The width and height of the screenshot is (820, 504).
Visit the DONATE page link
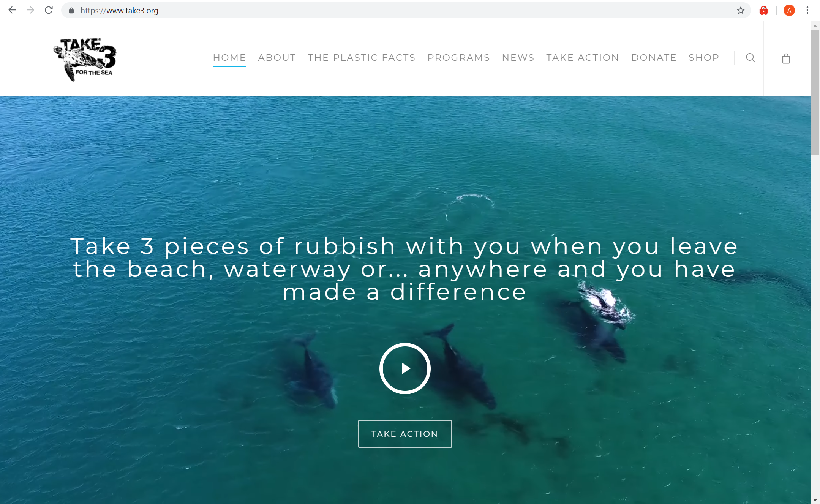pyautogui.click(x=654, y=58)
